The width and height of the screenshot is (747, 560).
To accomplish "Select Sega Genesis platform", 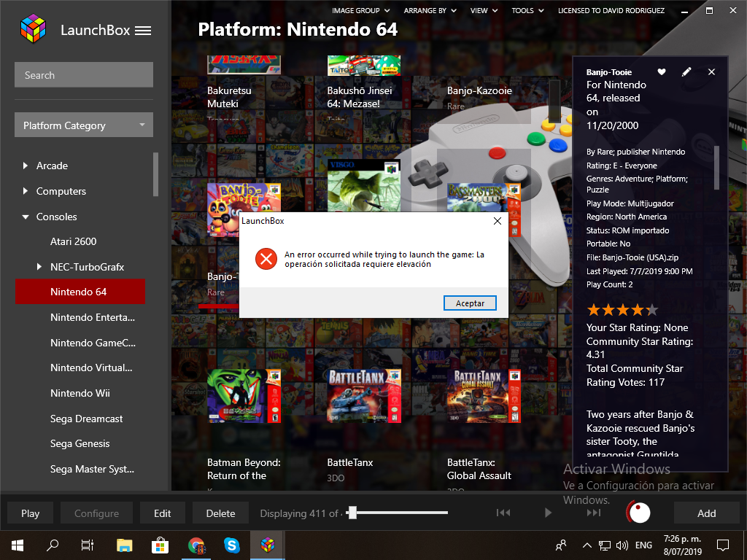I will (x=80, y=444).
